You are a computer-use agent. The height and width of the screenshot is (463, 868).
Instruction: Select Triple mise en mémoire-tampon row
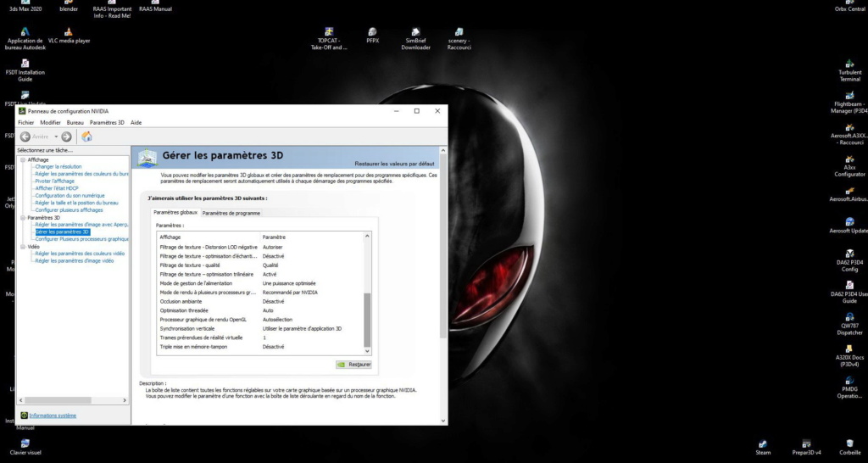(260, 347)
